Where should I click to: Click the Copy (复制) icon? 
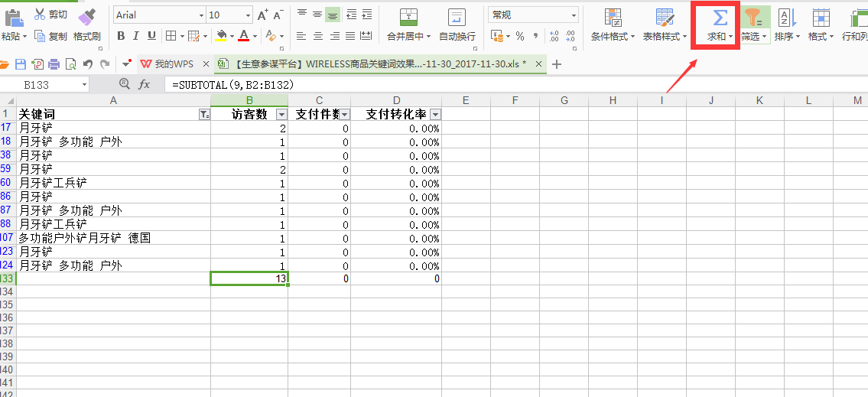40,37
